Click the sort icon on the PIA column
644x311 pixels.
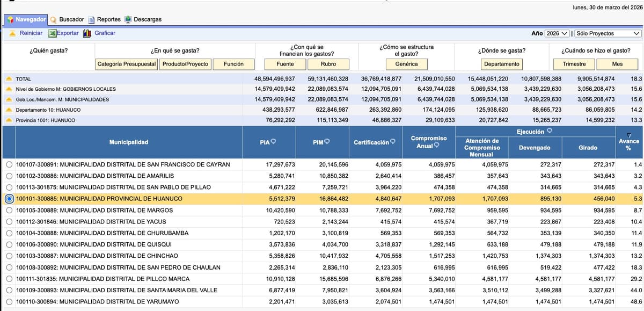click(x=274, y=140)
